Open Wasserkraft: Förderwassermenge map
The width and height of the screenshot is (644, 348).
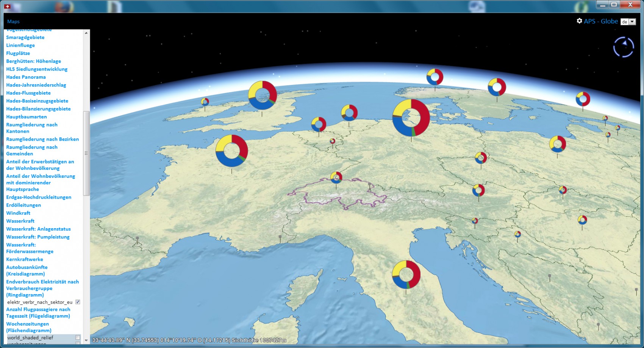click(30, 248)
